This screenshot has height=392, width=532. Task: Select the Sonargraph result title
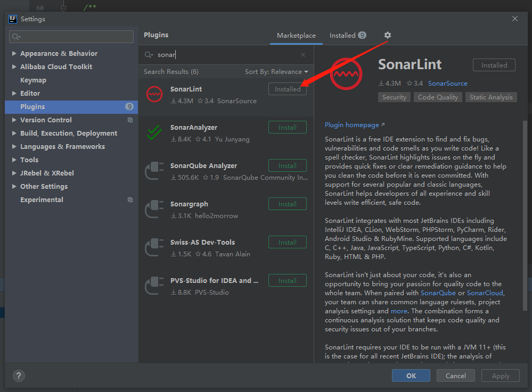(189, 204)
